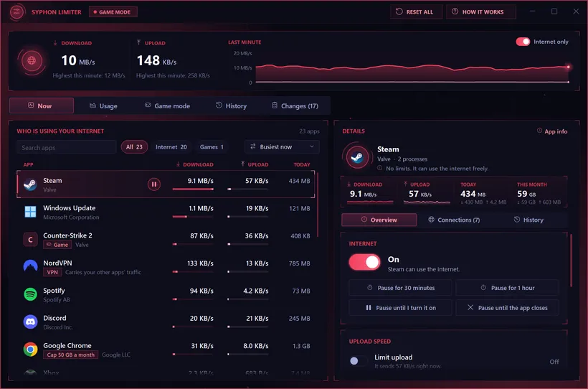Image resolution: width=588 pixels, height=389 pixels.
Task: Click the App info icon
Action: pyautogui.click(x=539, y=131)
